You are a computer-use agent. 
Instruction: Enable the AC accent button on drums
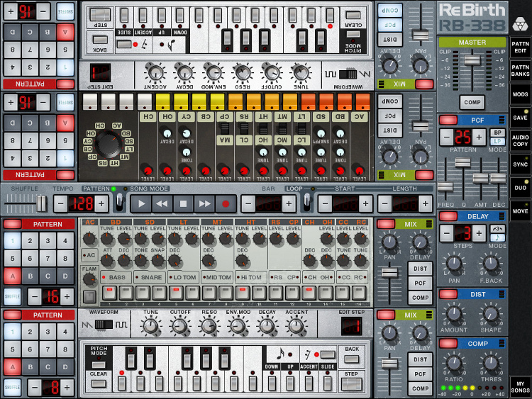point(89,255)
